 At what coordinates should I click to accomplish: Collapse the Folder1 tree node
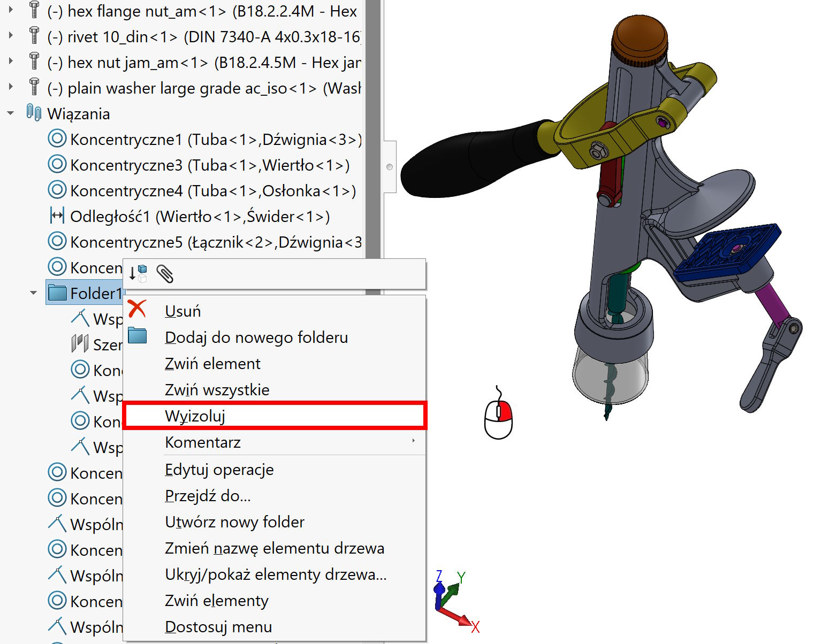(x=33, y=293)
